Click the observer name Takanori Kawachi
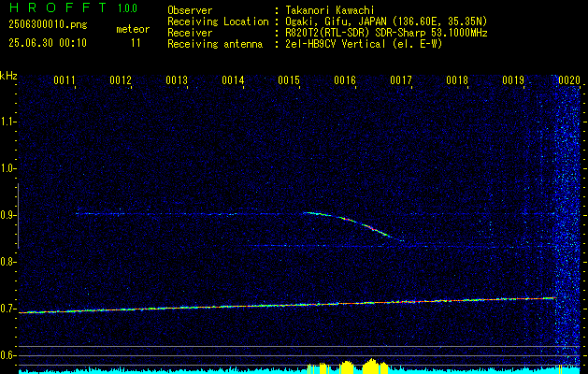 330,10
